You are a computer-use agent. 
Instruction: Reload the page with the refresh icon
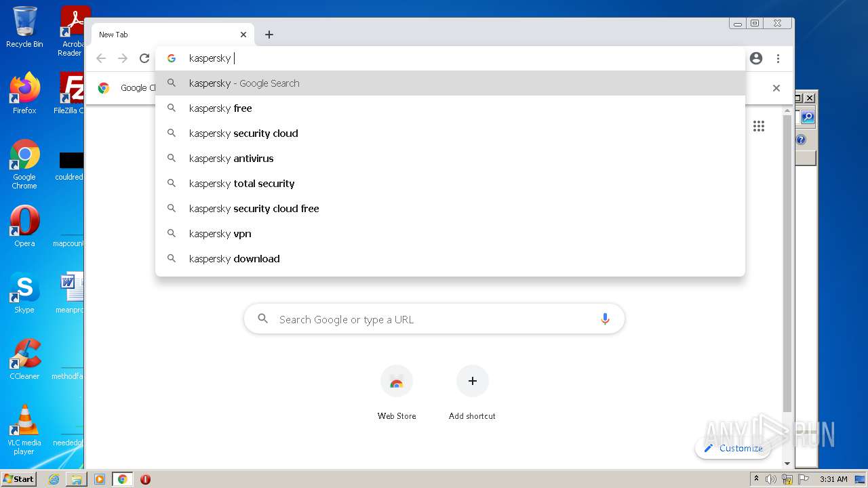point(144,58)
